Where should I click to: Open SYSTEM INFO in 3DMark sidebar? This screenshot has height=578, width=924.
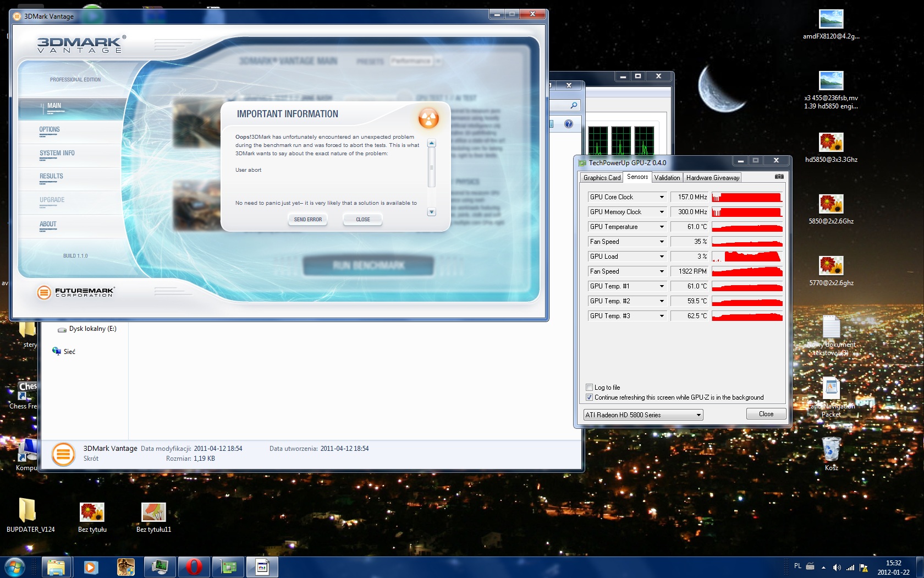pos(57,153)
